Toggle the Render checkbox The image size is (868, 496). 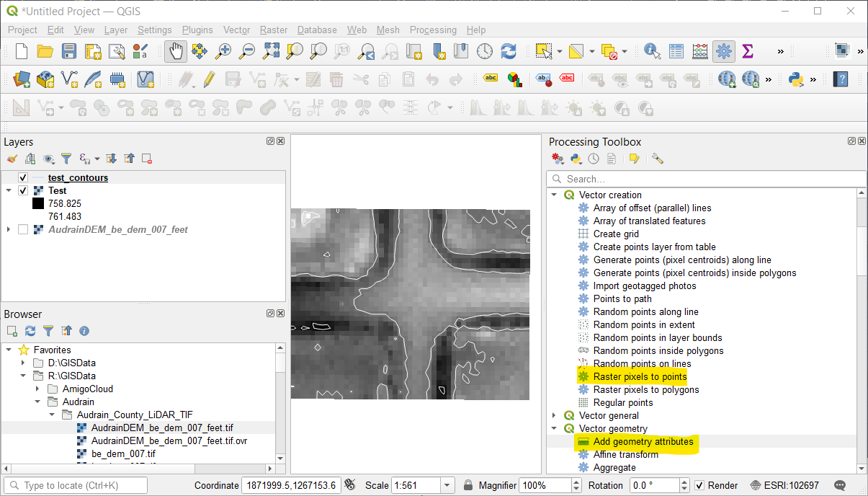point(698,485)
